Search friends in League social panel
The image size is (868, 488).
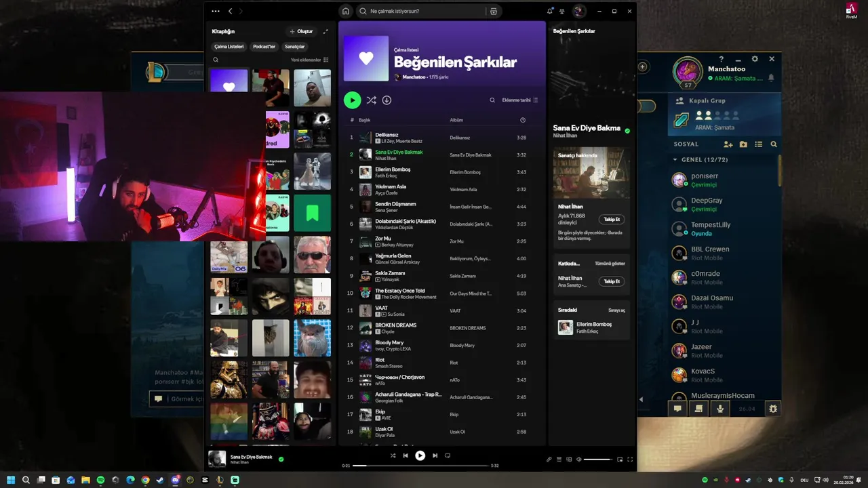click(774, 144)
